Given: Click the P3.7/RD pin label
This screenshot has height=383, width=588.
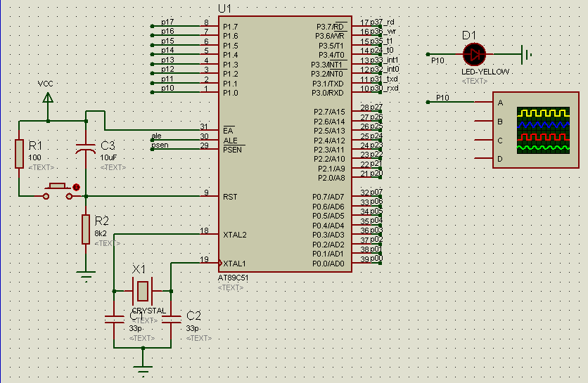Looking at the screenshot, I should [x=331, y=27].
